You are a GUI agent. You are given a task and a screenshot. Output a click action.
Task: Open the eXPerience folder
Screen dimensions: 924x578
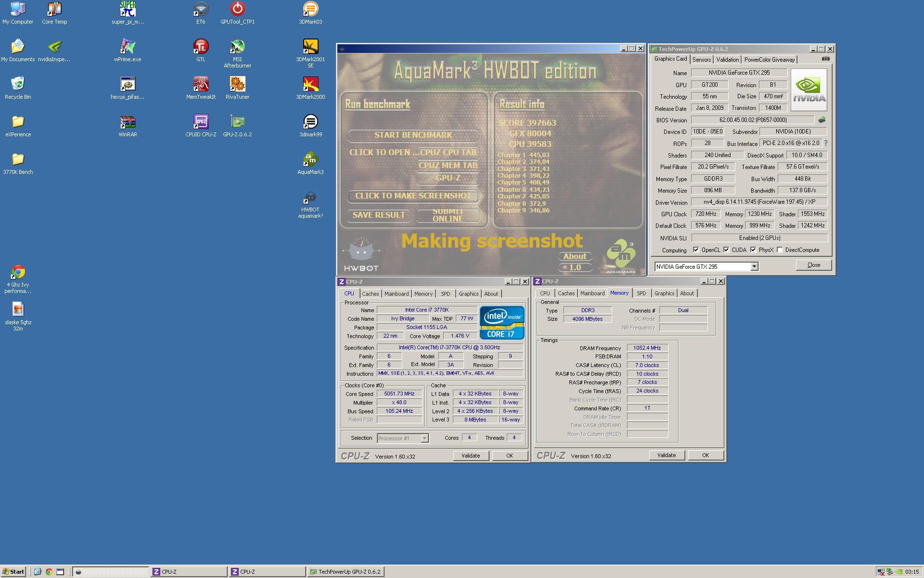pyautogui.click(x=18, y=126)
